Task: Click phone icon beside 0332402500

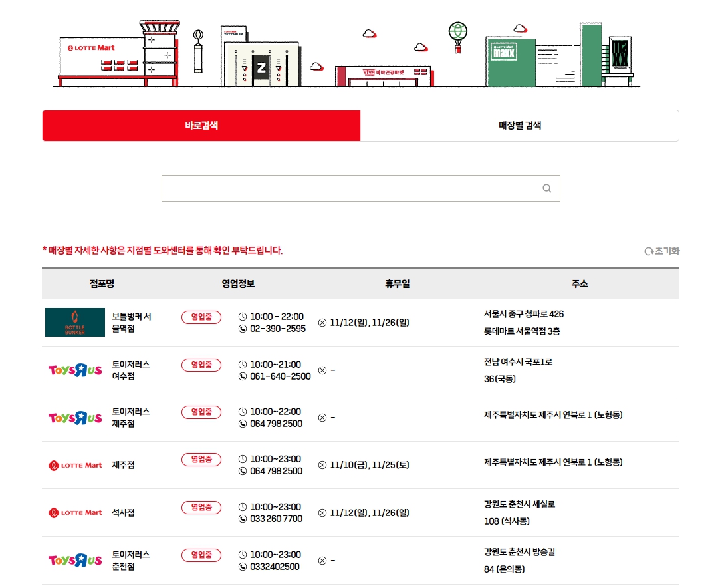Action: (242, 567)
